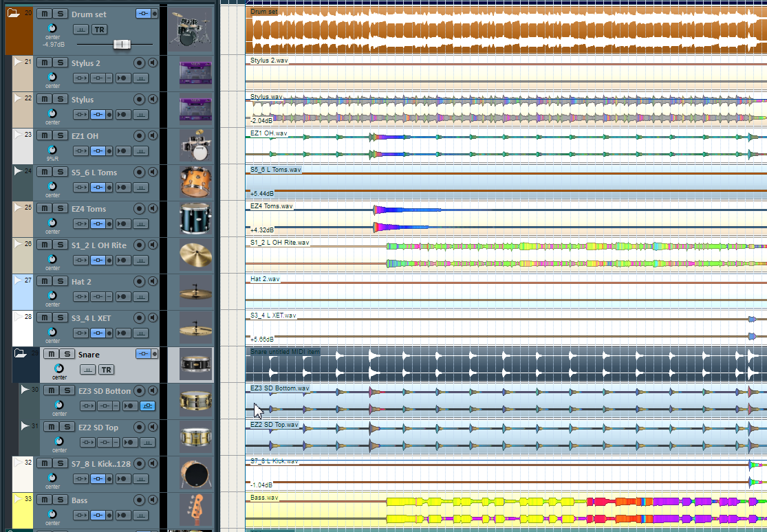Click the TR automation button on Snare
The height and width of the screenshot is (532, 767).
click(x=106, y=370)
